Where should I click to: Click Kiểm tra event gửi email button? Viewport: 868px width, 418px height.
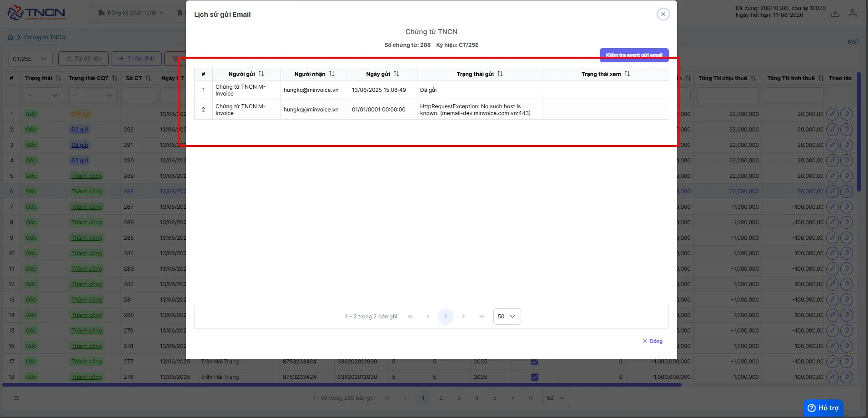point(634,55)
